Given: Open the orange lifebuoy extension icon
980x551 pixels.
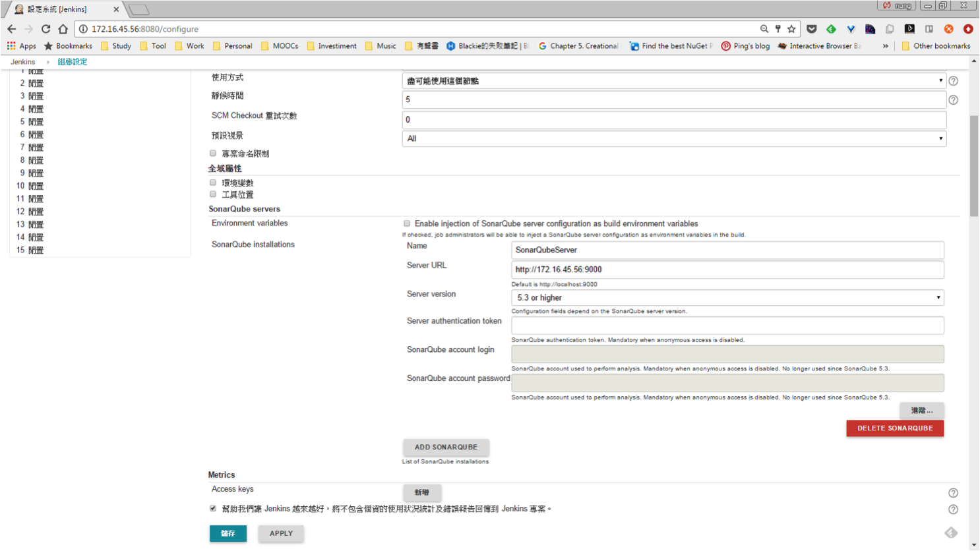Looking at the screenshot, I should (948, 29).
